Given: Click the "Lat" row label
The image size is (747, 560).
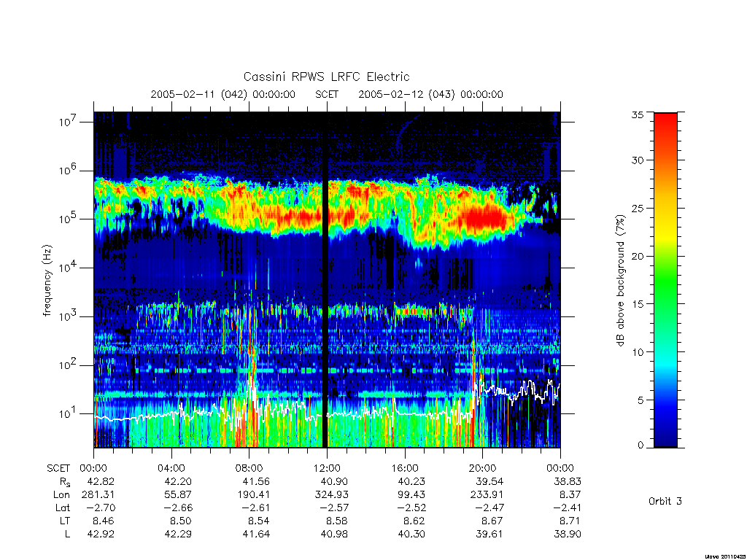Looking at the screenshot, I should [x=63, y=507].
